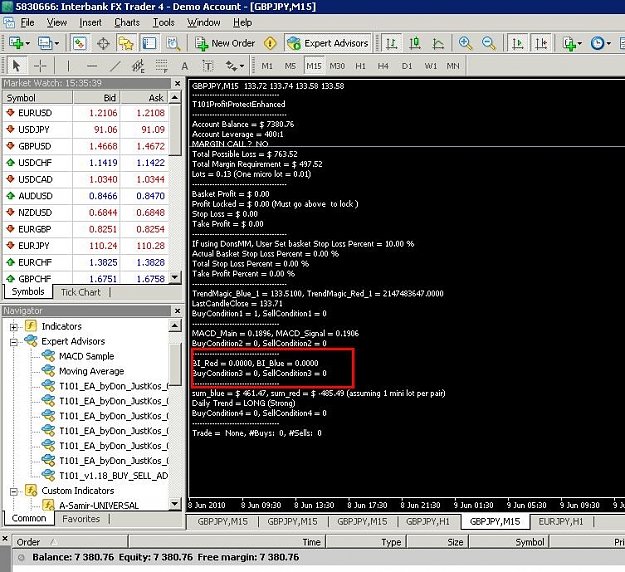Screen dimensions: 625x572
Task: Switch to the M5 timeframe
Action: pos(290,66)
